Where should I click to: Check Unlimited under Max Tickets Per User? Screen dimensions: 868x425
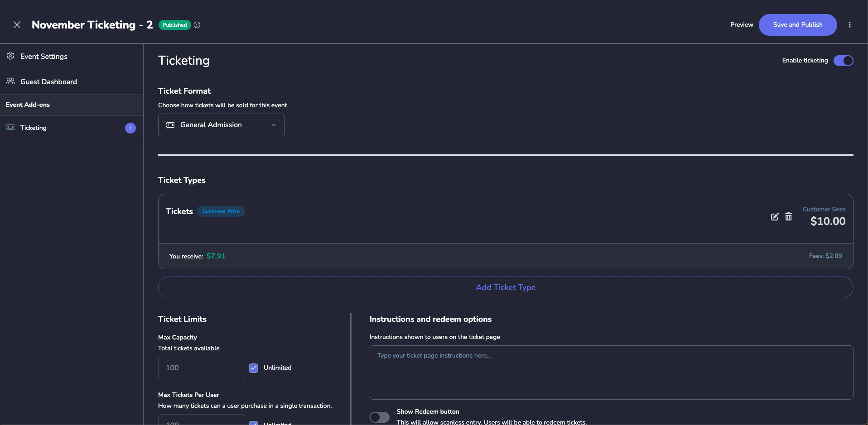254,424
